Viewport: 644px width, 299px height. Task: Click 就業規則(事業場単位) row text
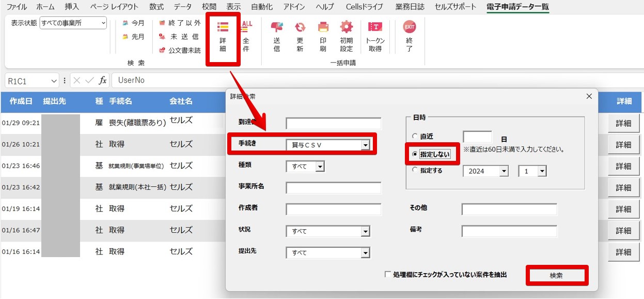point(136,166)
